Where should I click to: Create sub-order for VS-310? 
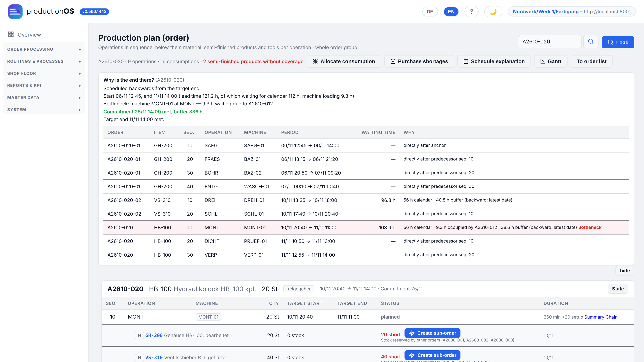[432, 355]
